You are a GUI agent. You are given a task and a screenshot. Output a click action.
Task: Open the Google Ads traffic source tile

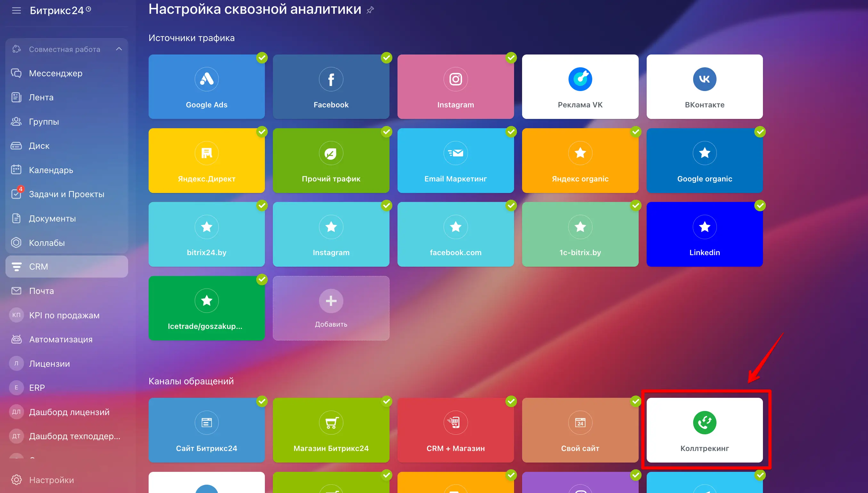click(206, 87)
